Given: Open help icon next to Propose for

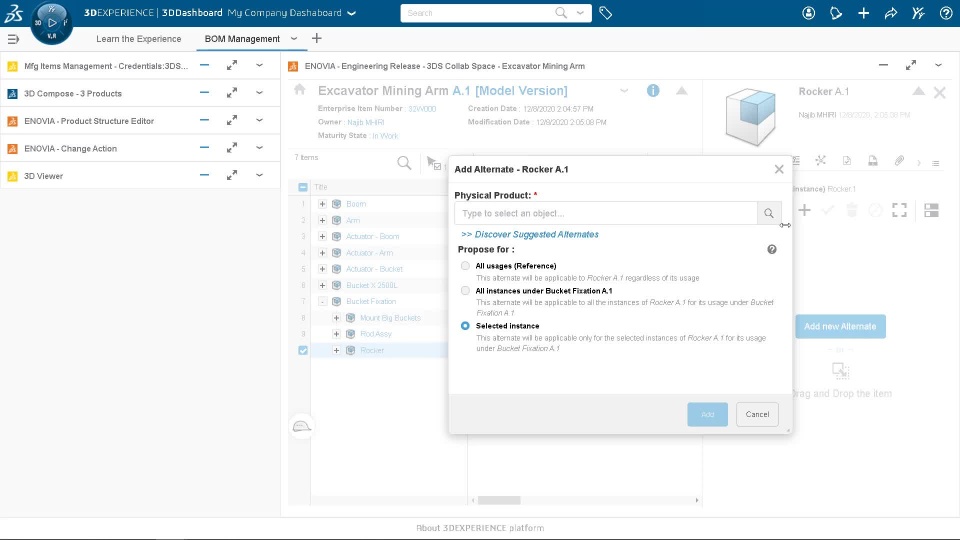Looking at the screenshot, I should (x=772, y=249).
